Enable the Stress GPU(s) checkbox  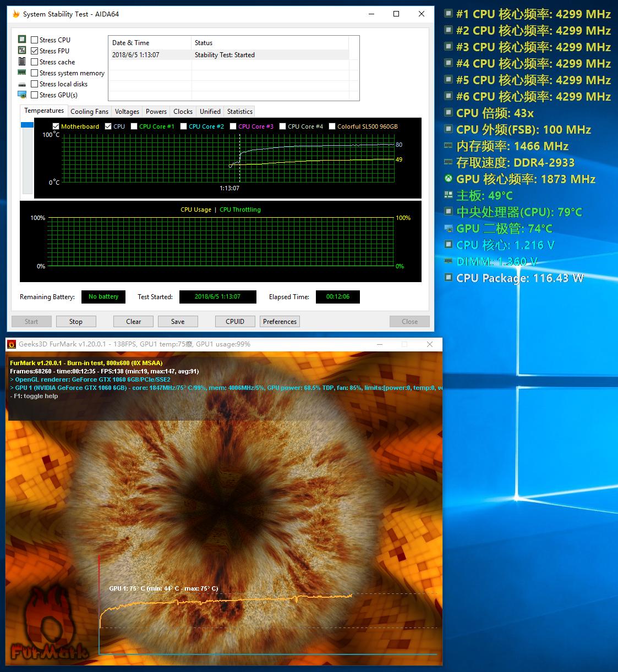[x=35, y=95]
